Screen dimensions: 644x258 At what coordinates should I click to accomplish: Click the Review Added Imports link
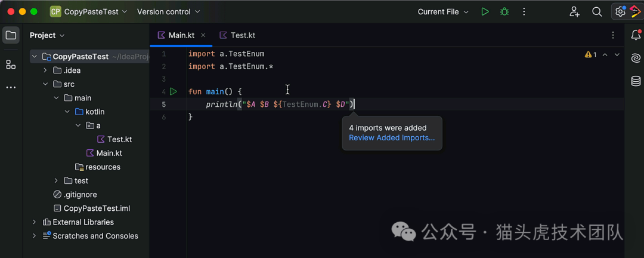pyautogui.click(x=392, y=138)
